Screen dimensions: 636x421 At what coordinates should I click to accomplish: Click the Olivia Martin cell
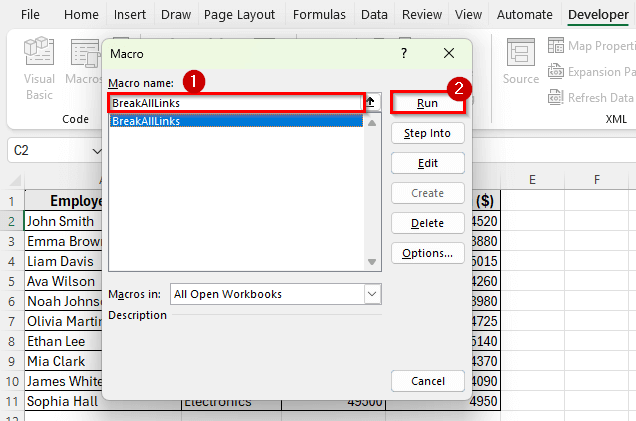tap(63, 321)
